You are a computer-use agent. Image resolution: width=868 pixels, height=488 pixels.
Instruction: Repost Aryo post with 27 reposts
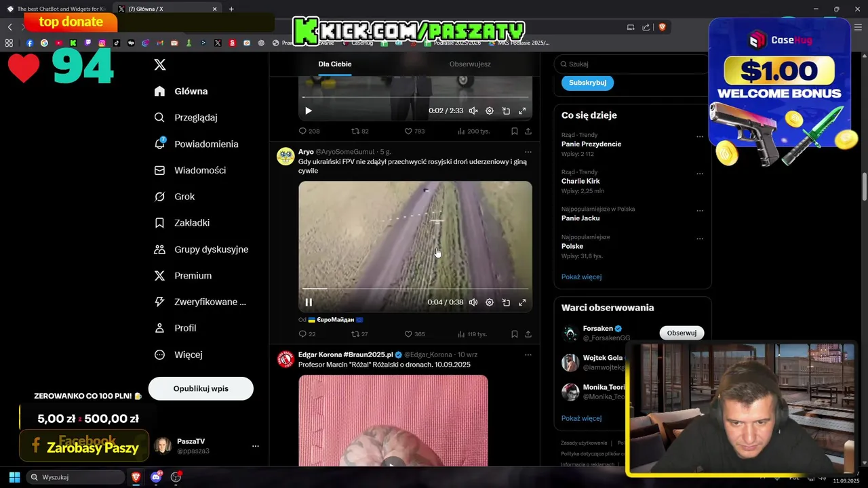359,334
